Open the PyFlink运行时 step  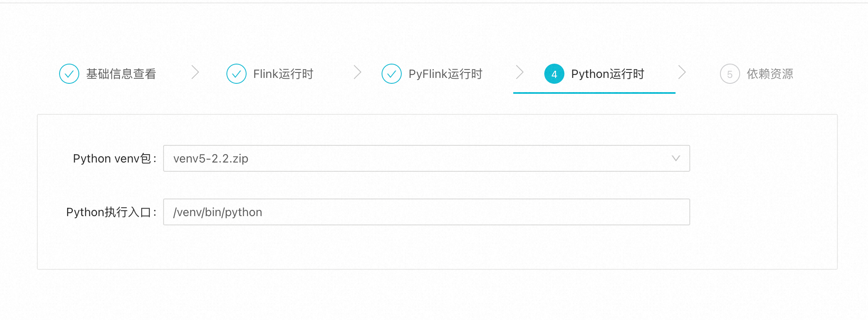point(445,74)
